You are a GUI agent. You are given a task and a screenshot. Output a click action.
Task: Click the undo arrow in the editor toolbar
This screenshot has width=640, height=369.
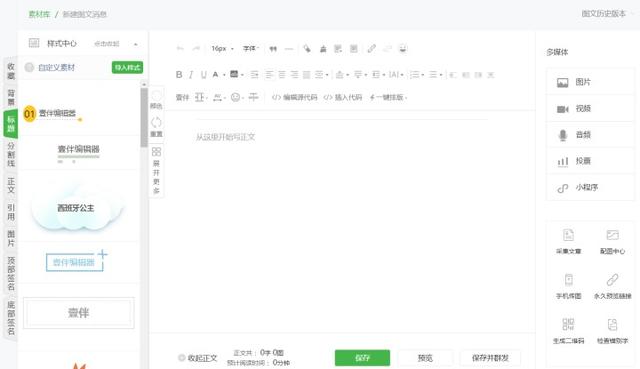(180, 49)
